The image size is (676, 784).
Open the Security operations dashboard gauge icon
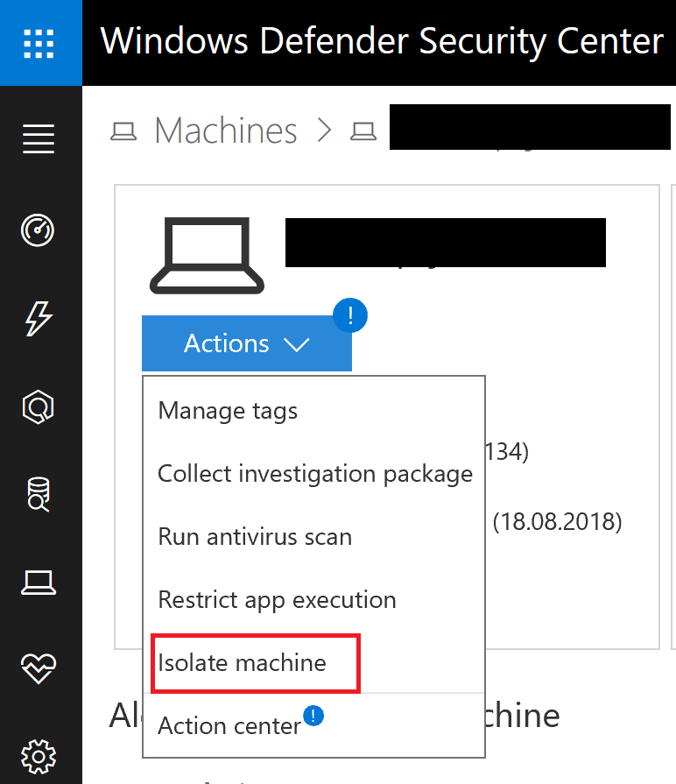[x=38, y=230]
